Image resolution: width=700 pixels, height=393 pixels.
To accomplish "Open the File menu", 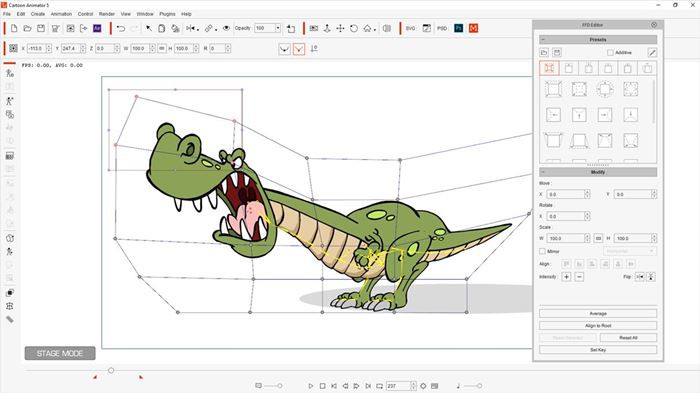I will coord(7,14).
